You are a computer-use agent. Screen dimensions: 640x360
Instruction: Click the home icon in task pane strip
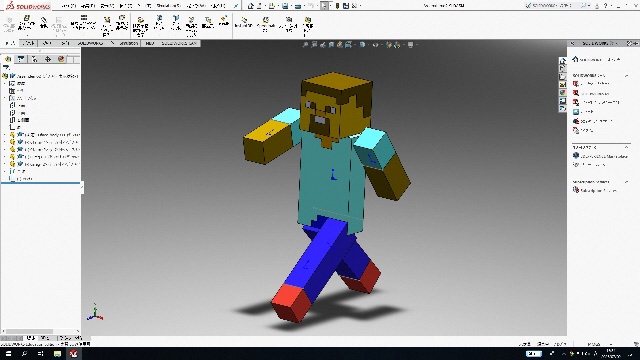[x=563, y=61]
